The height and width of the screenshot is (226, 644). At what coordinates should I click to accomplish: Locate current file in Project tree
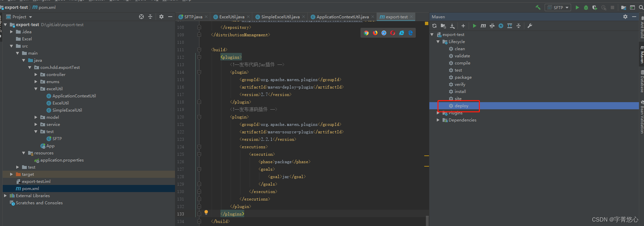click(141, 17)
